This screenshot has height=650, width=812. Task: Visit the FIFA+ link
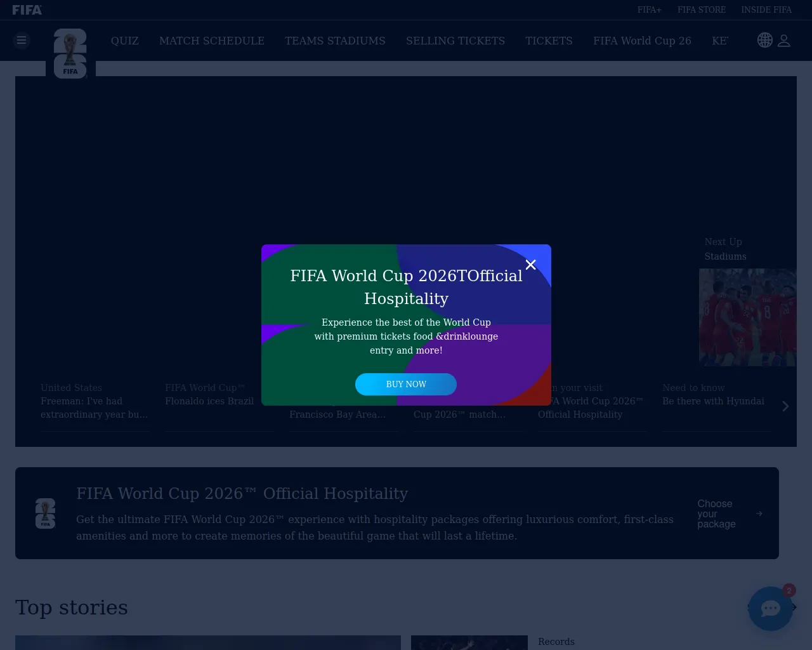650,10
